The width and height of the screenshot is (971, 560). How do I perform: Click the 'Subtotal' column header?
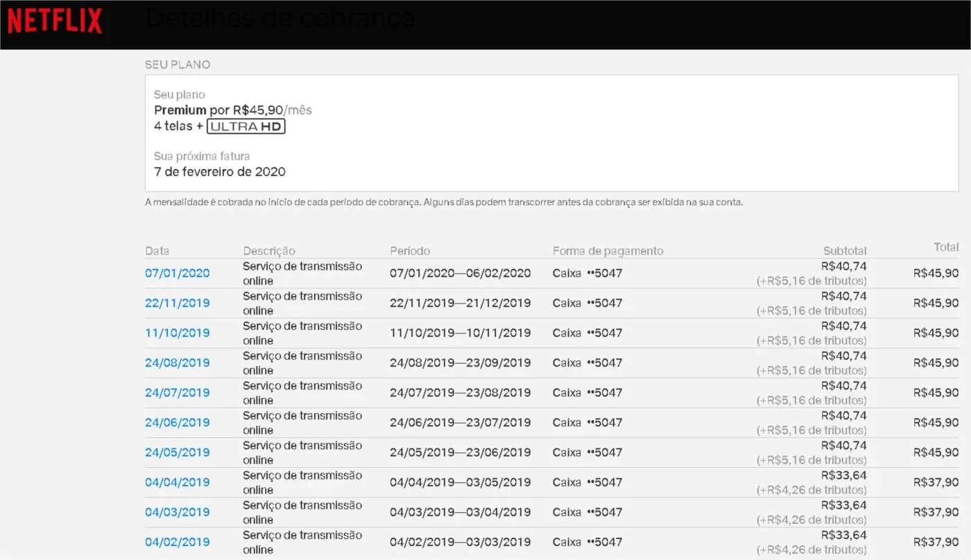845,251
